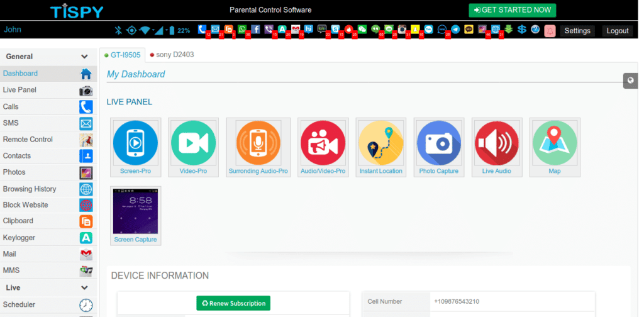Screen dimensions: 644x317
Task: Open Hangouts icon in top bar
Action: 375,29
